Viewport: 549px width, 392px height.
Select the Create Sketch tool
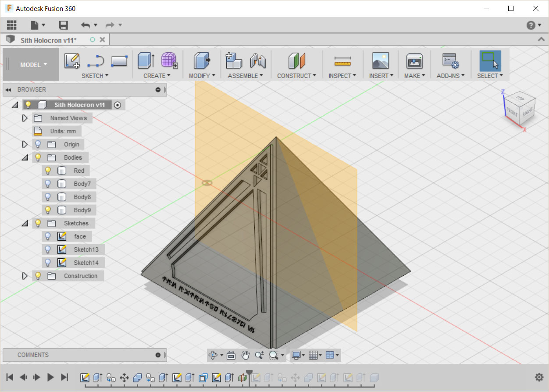(x=72, y=61)
